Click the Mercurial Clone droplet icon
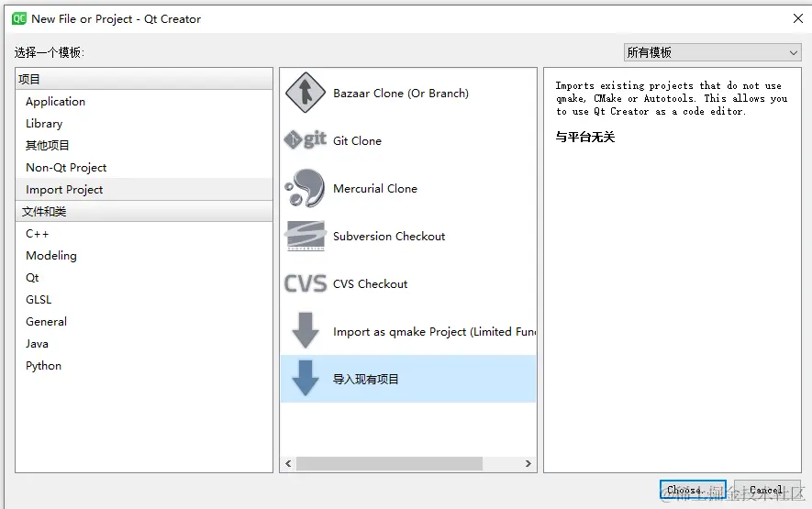The image size is (812, 509). (306, 188)
